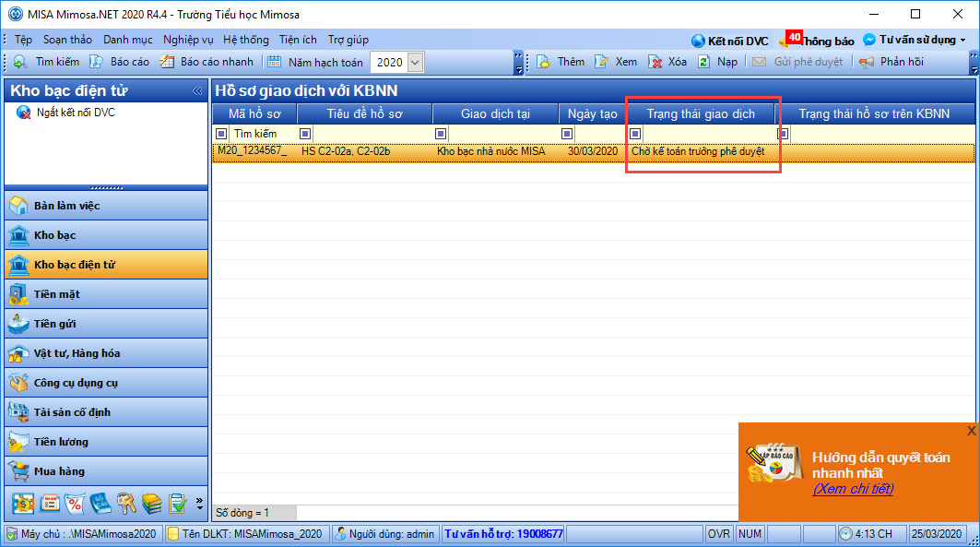
Task: Open the Tiền gửi module
Action: click(x=106, y=324)
